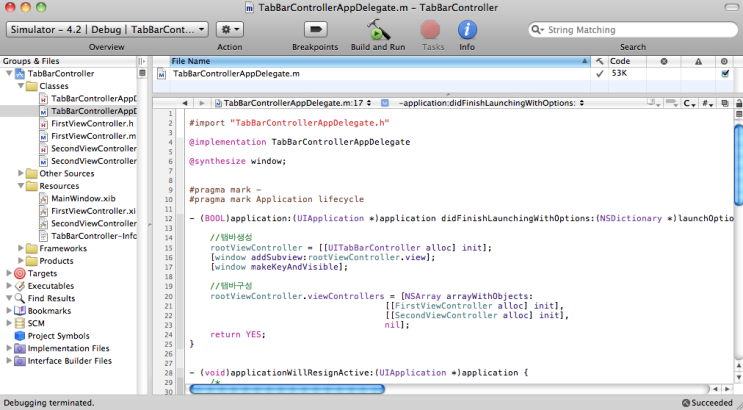Expand the Targets group
The width and height of the screenshot is (743, 410).
pos(9,273)
